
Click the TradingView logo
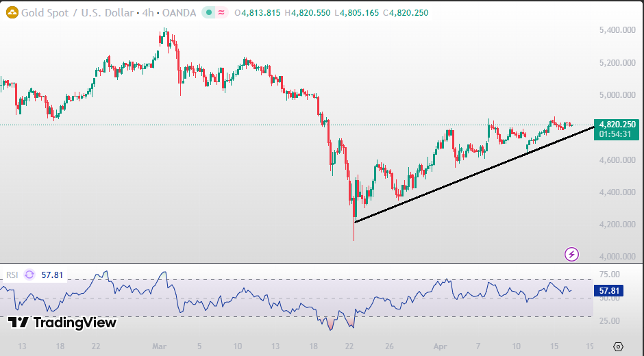tap(62, 322)
